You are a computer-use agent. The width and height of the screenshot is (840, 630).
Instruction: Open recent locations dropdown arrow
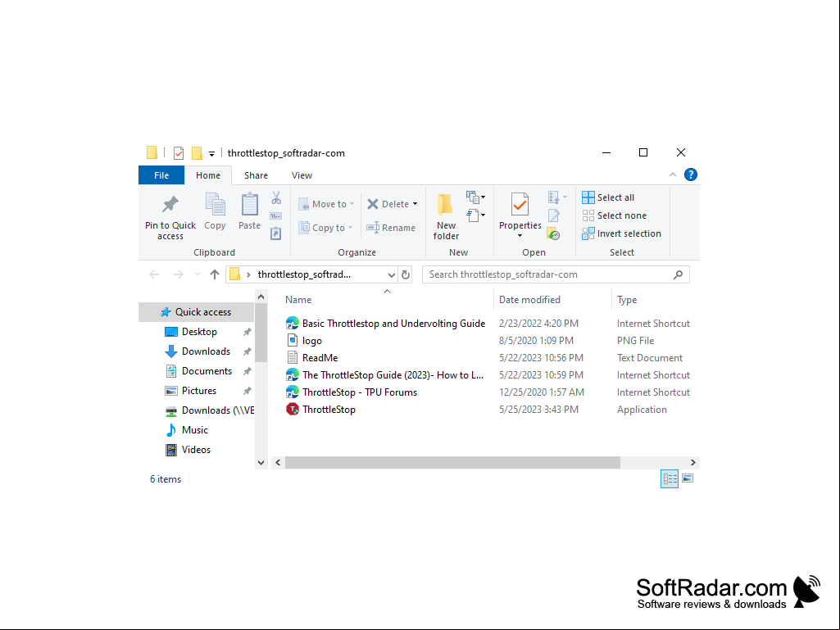pos(198,274)
